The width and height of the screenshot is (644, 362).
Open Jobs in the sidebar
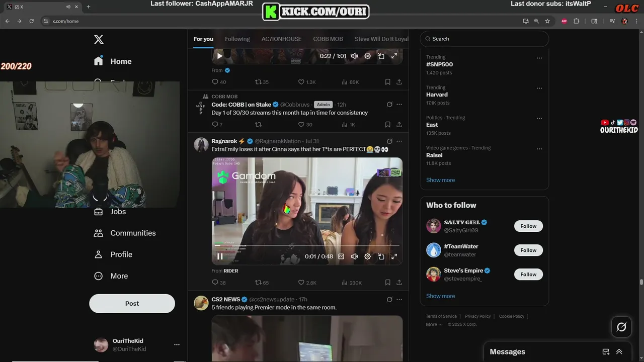pos(110,212)
